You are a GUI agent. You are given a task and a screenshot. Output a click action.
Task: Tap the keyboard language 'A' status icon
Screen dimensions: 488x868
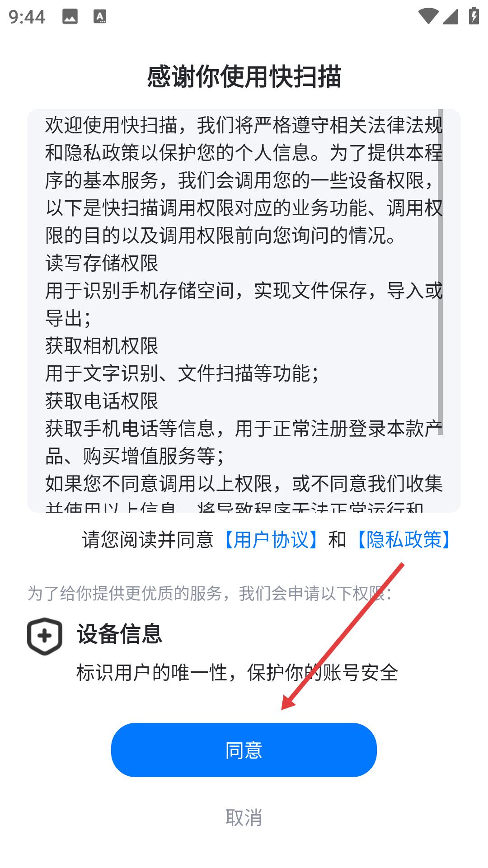[100, 17]
